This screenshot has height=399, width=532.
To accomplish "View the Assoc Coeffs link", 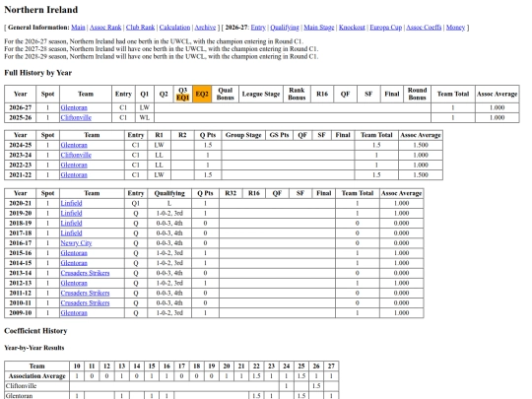I will pos(424,28).
